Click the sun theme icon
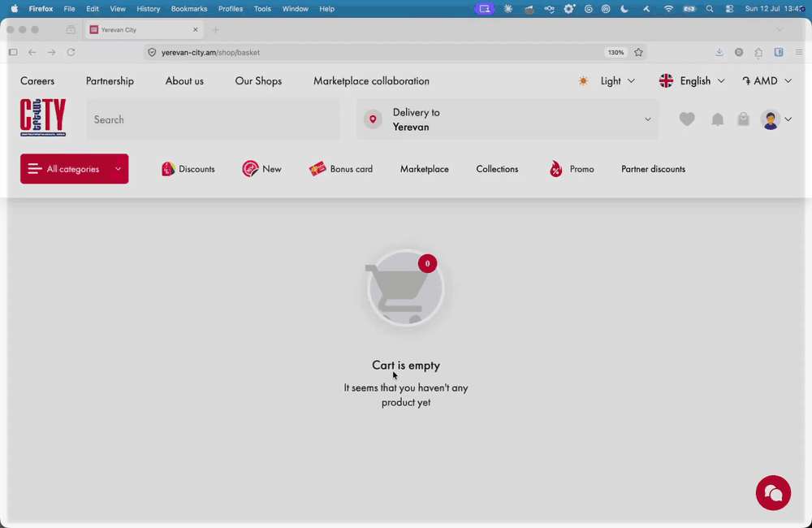 583,81
